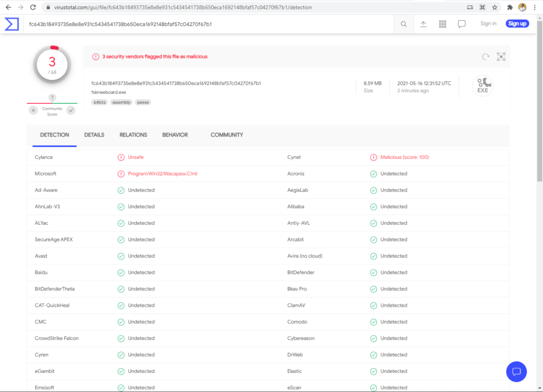
Task: Click the browser forward arrow
Action: [21, 7]
